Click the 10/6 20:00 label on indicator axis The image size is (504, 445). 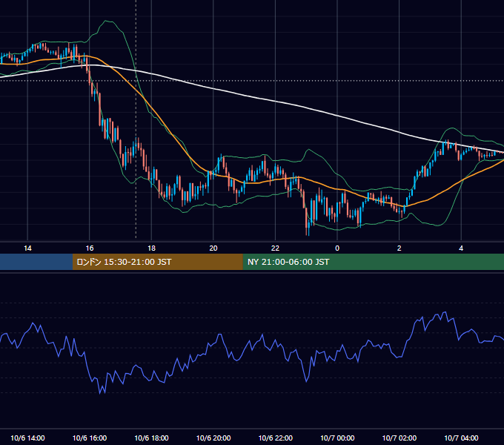click(213, 438)
